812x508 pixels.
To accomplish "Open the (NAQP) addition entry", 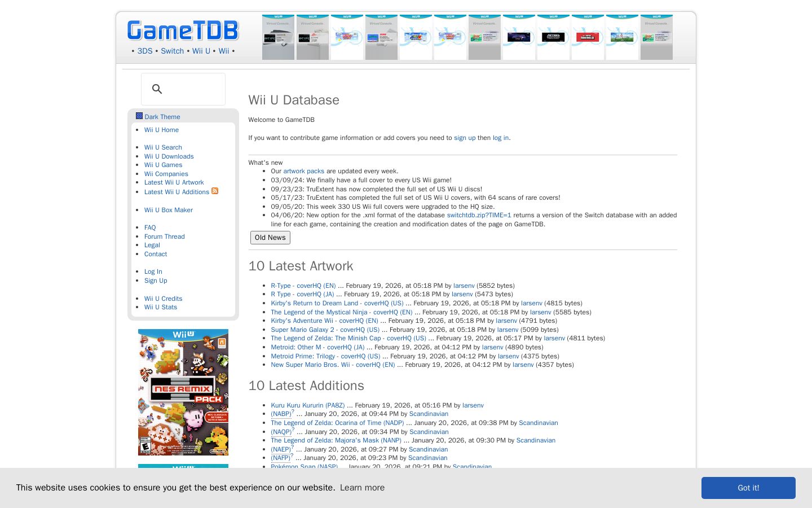I will 281,432.
